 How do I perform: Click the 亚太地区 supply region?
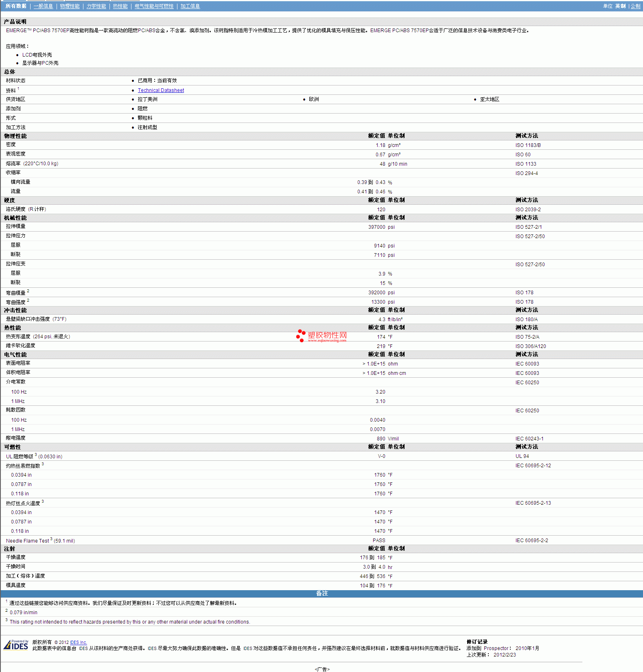point(490,99)
